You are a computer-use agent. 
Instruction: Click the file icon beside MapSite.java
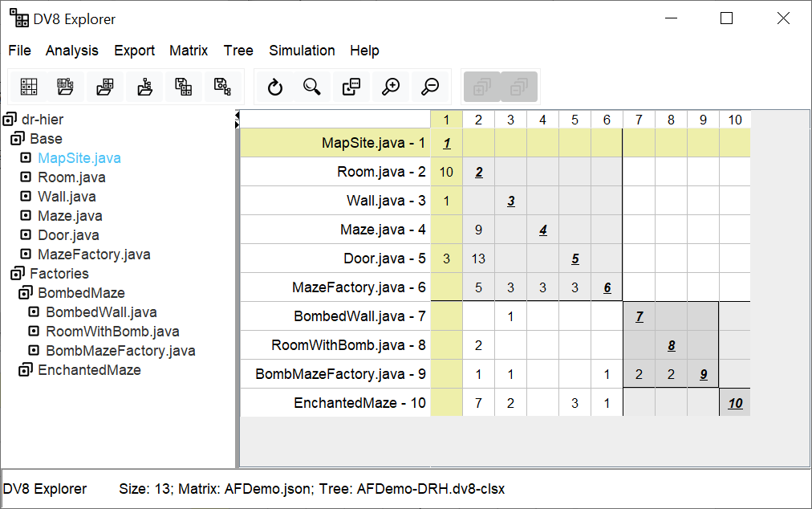pyautogui.click(x=26, y=157)
